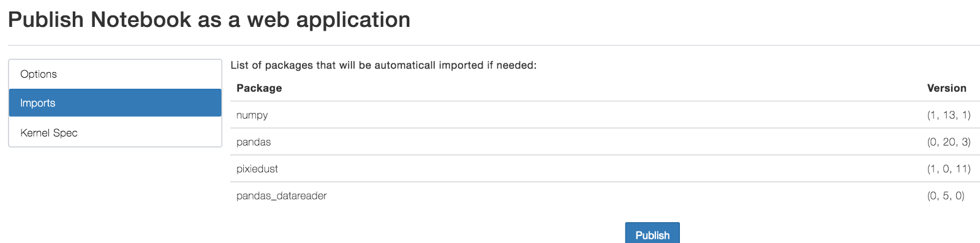Click the numpy package name
This screenshot has width=980, height=243.
tap(252, 115)
